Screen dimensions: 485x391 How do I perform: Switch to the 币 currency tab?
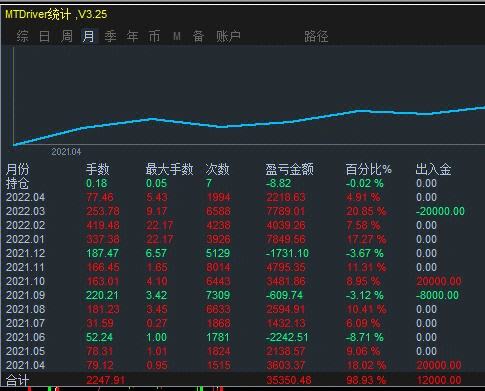pyautogui.click(x=154, y=36)
